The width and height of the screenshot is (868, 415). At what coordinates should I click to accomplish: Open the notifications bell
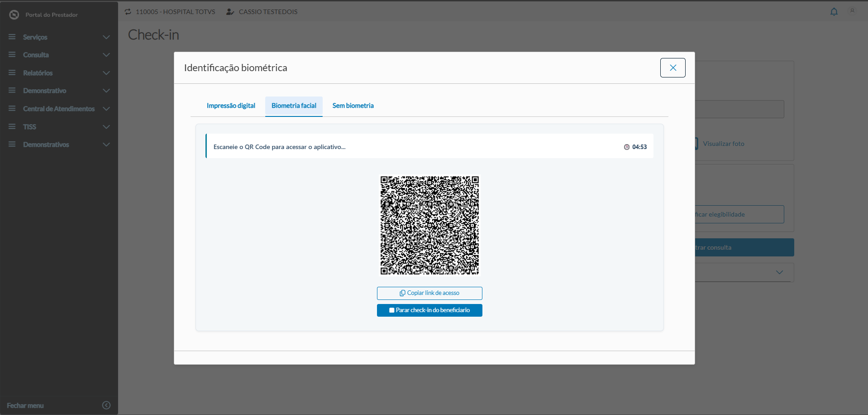[x=834, y=12]
